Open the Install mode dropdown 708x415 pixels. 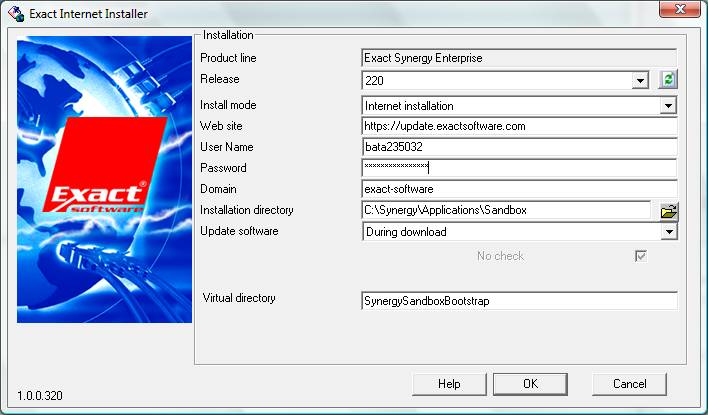(x=668, y=105)
